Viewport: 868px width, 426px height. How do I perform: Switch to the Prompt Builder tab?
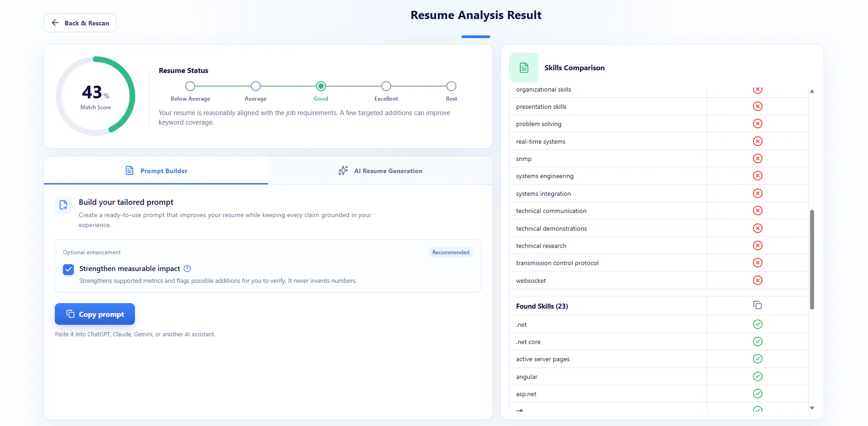coord(156,171)
